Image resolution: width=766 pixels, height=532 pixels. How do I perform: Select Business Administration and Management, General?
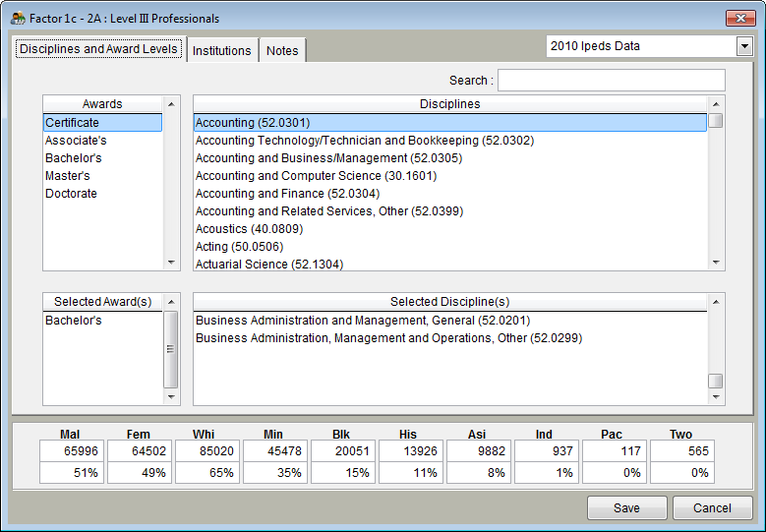pos(450,320)
